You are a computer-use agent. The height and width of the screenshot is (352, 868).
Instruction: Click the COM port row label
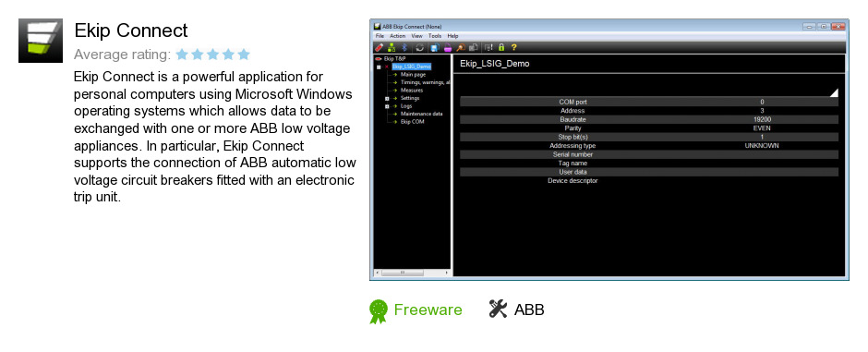(573, 102)
